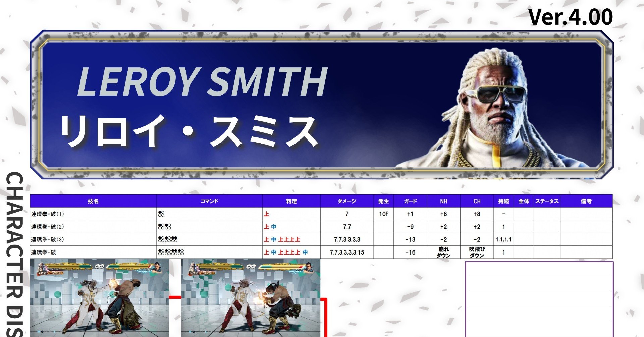Select the ダメージ column header
This screenshot has height=337, width=644.
(x=347, y=201)
